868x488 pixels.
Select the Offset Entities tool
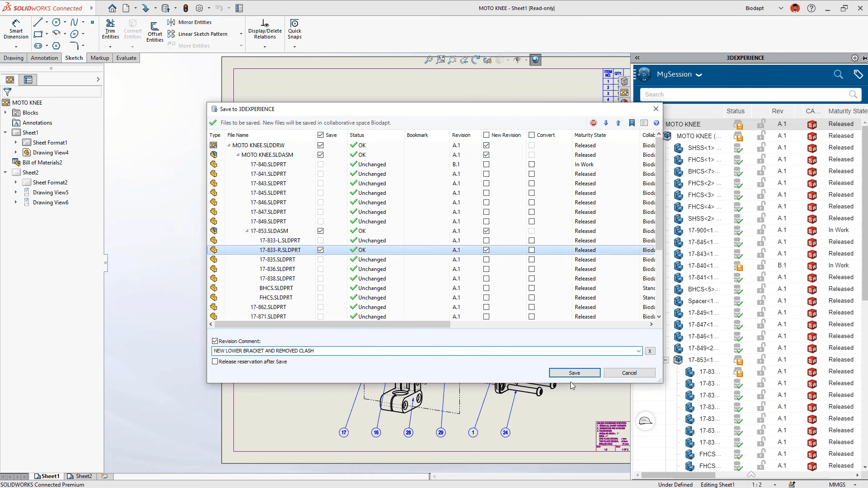click(x=155, y=32)
